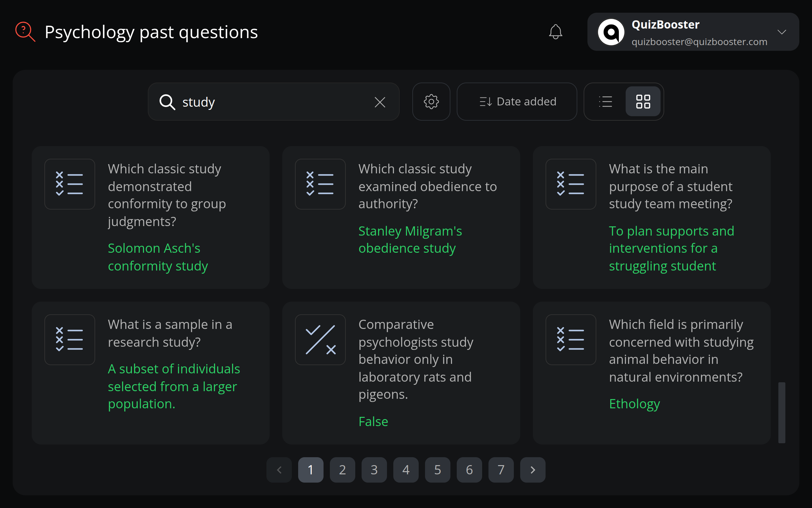The image size is (812, 508).
Task: Go to page 7
Action: pos(501,470)
